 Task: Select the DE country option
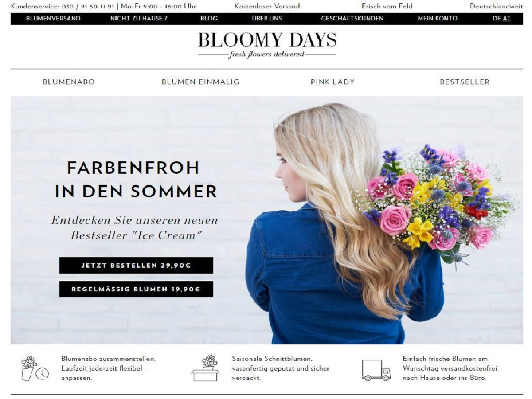497,19
